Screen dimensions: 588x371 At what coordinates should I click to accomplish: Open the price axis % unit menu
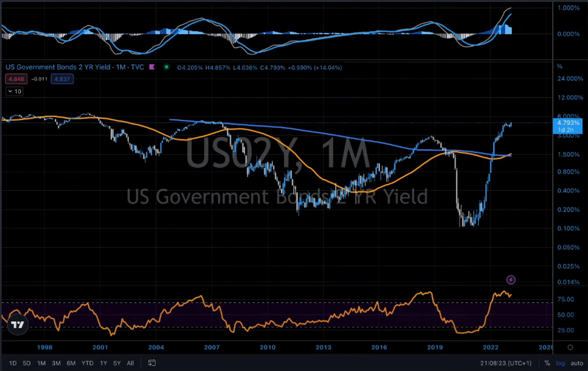pos(560,66)
